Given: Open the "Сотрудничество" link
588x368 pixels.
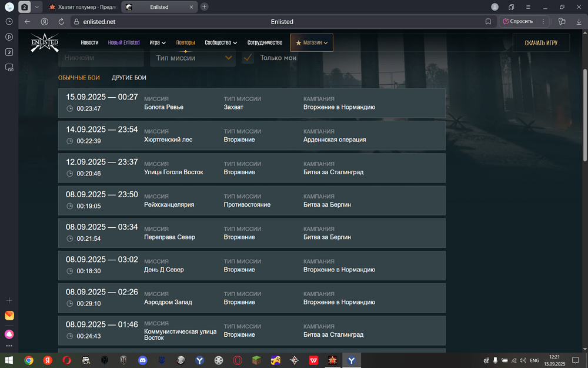Looking at the screenshot, I should (x=265, y=43).
